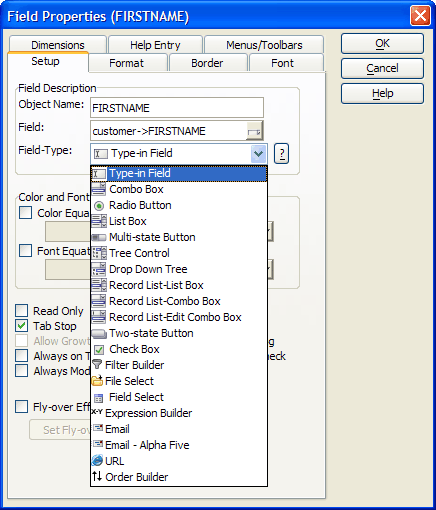Click the List Box icon
The width and height of the screenshot is (436, 510).
[99, 221]
